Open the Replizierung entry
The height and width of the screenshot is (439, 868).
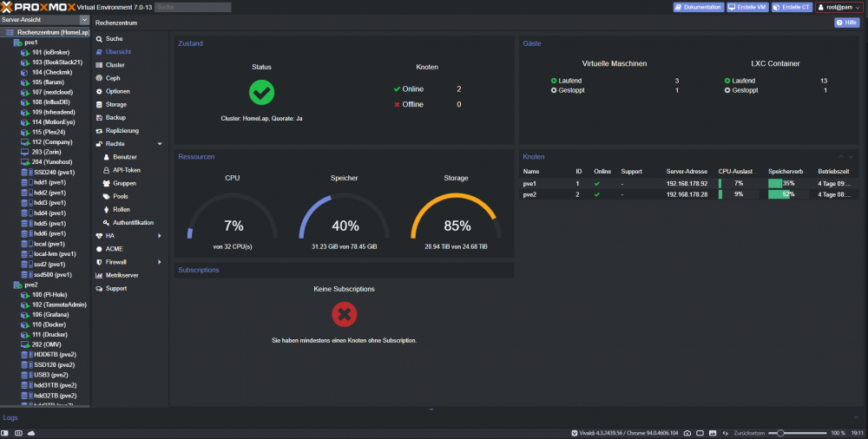[122, 131]
